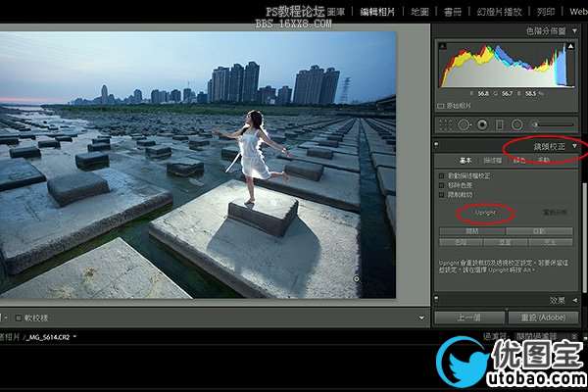Screen dimensions: 588x392
Task: Enable remove chromatic aberration checkbox (移除色差)
Action: [x=442, y=184]
